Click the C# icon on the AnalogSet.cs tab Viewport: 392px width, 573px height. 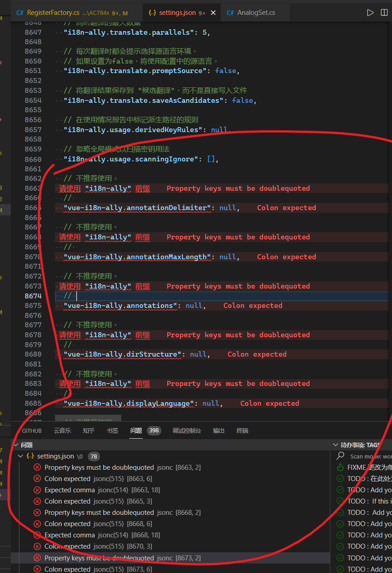point(230,13)
